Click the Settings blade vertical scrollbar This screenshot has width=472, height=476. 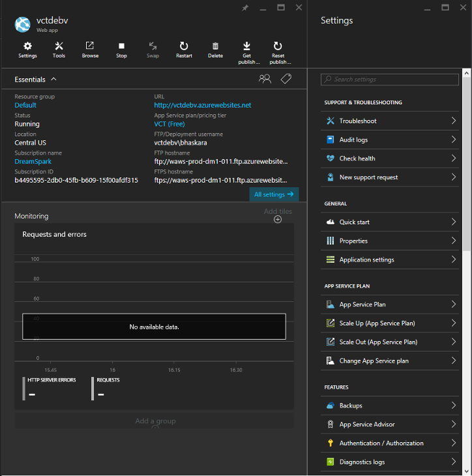tap(467, 164)
